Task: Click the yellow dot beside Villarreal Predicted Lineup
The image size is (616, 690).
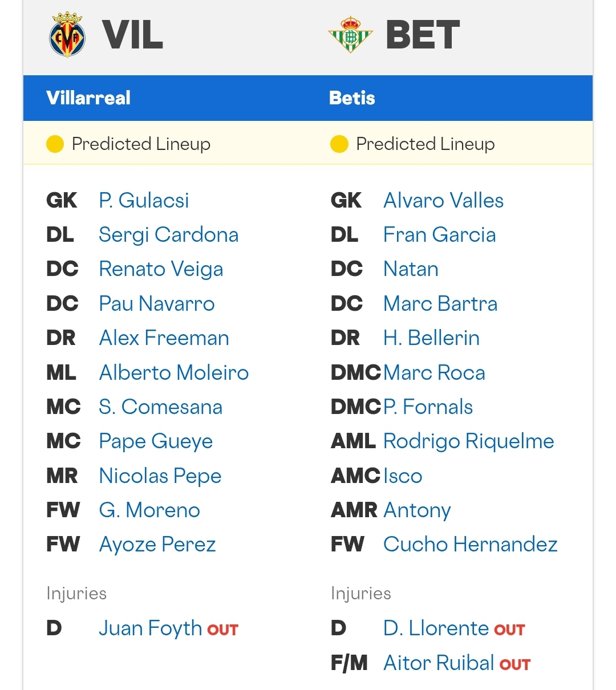Action: [x=55, y=144]
